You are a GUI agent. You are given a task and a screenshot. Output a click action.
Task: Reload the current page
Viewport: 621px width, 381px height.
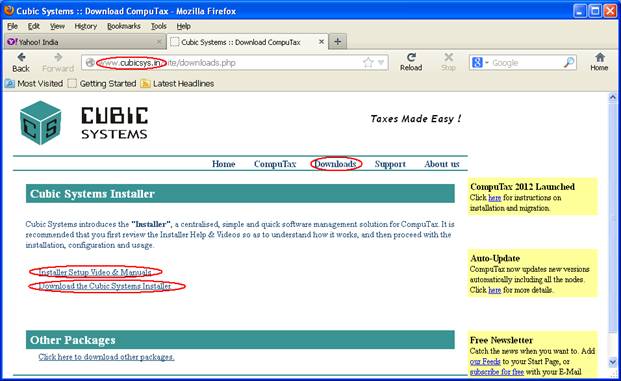click(411, 62)
